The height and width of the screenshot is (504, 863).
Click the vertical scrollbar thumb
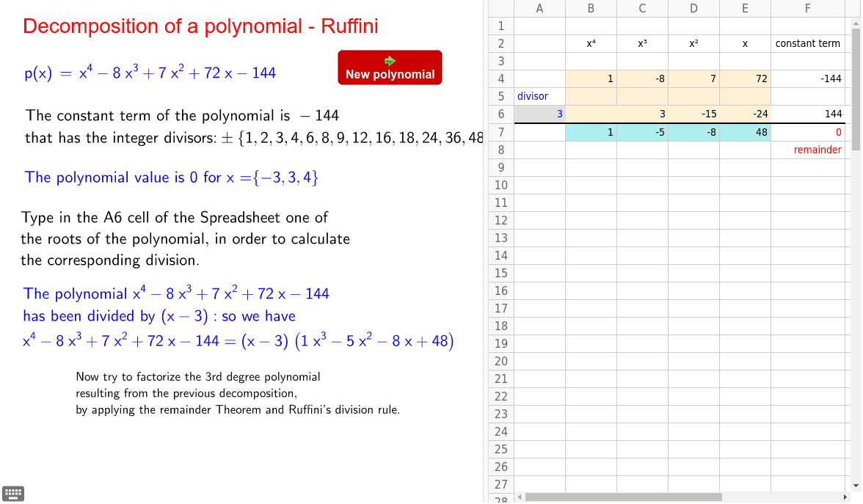click(856, 90)
